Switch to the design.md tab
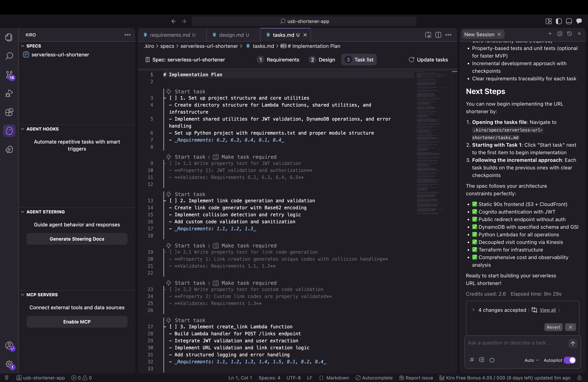588x382 pixels. point(232,35)
